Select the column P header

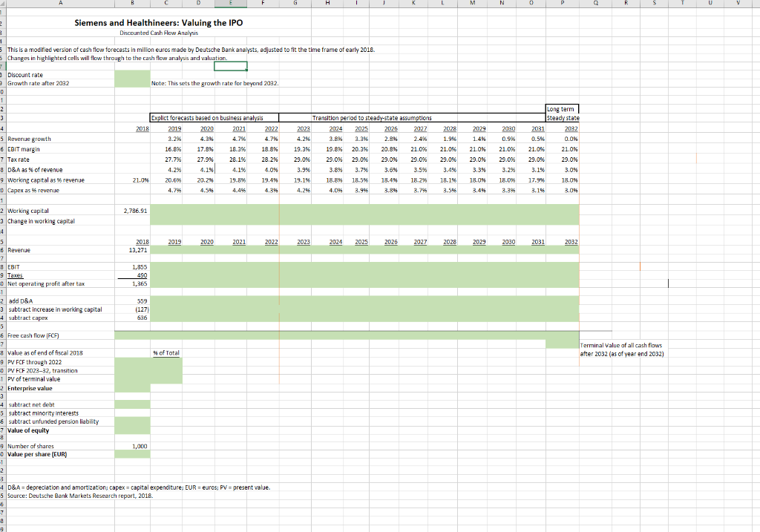click(563, 4)
